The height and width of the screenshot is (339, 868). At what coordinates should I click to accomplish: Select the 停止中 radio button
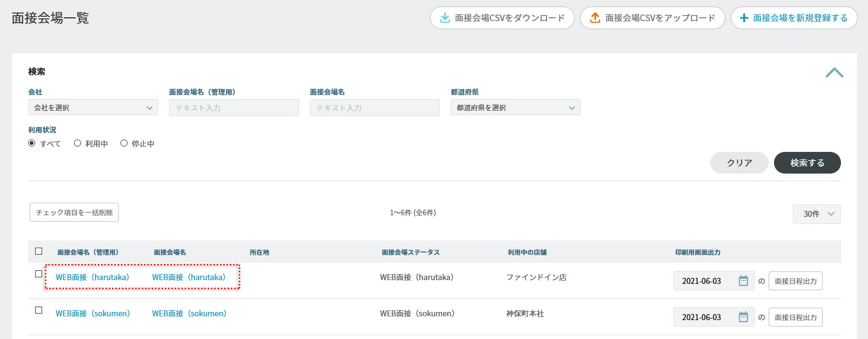pyautogui.click(x=124, y=143)
